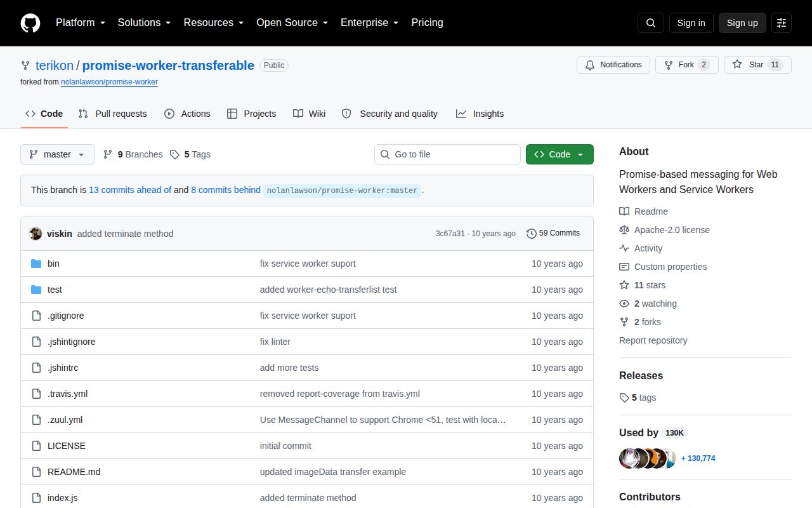Open commit hash 3c67a31

[450, 234]
